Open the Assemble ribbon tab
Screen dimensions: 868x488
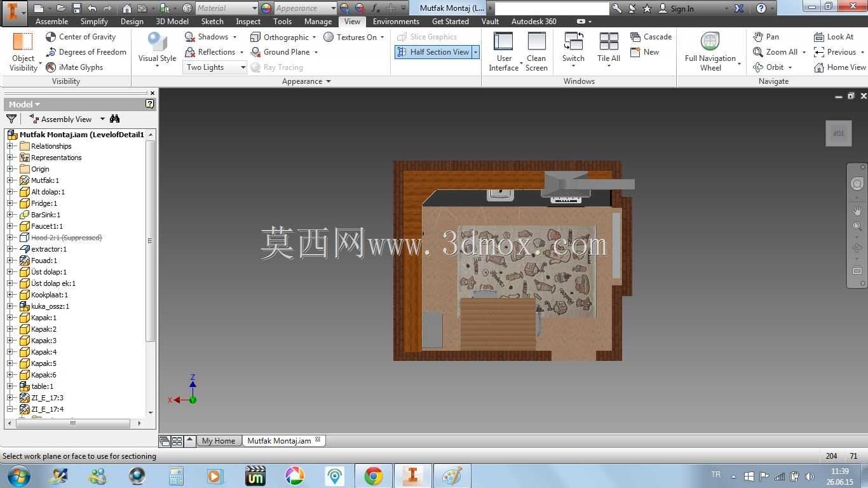(x=52, y=21)
